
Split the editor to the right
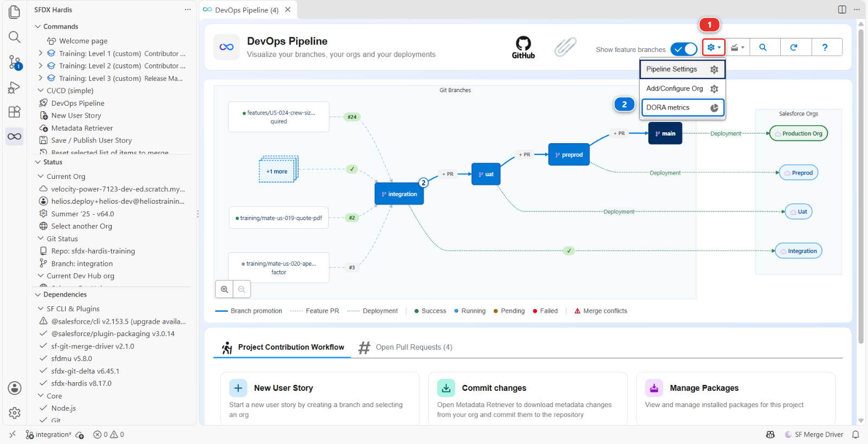[842, 9]
